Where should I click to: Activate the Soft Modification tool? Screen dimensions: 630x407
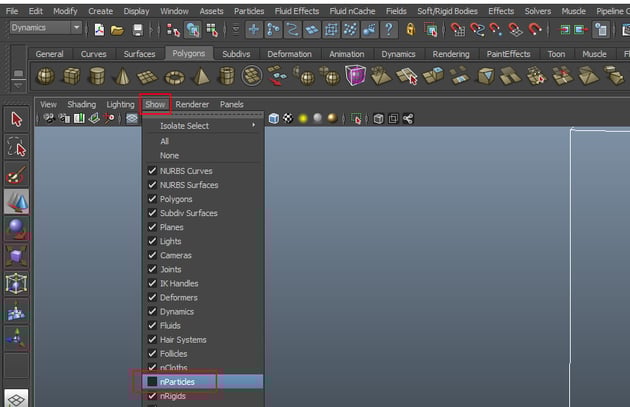(x=16, y=311)
